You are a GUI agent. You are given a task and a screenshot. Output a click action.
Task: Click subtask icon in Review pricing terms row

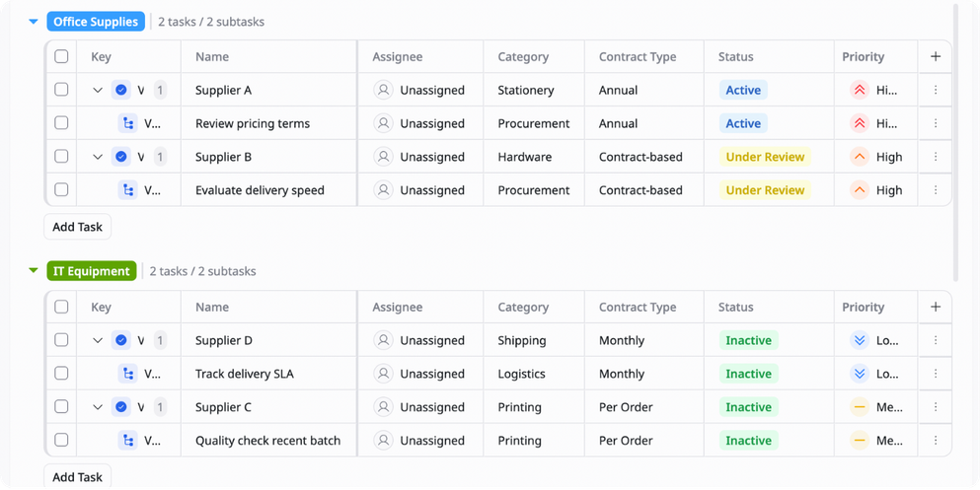pyautogui.click(x=127, y=123)
